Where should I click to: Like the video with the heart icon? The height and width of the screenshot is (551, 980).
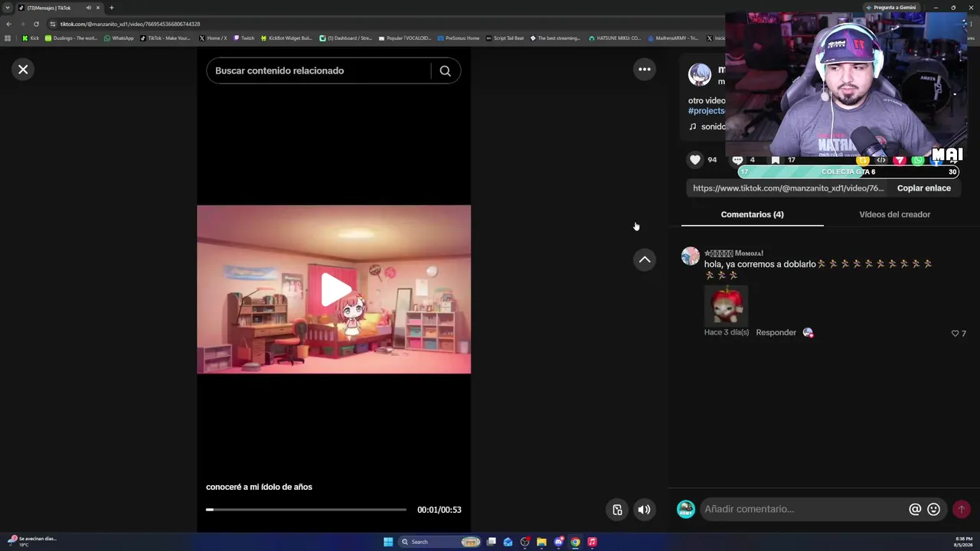point(695,159)
